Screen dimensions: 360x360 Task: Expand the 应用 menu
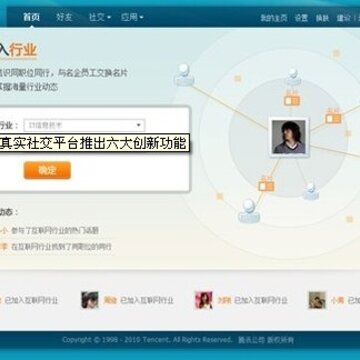132,17
